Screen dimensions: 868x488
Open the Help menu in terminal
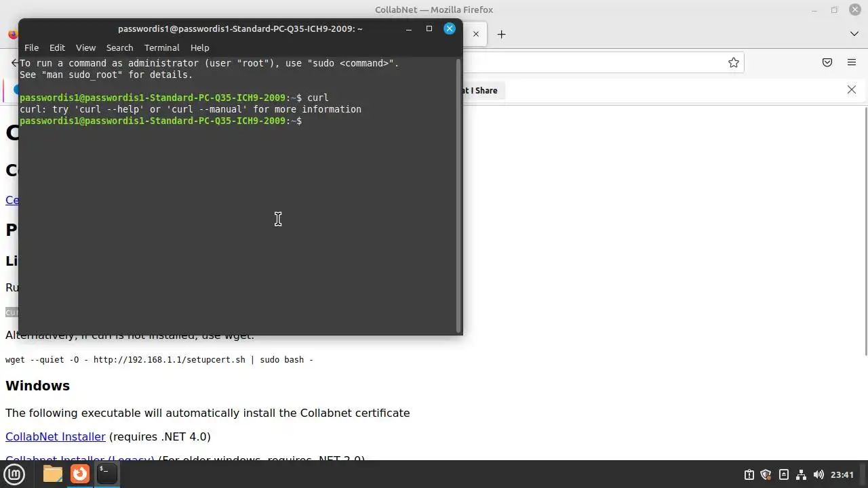click(199, 47)
